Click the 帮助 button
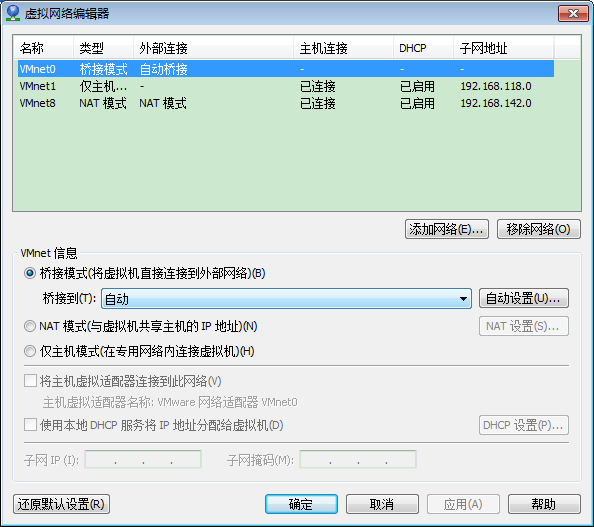The width and height of the screenshot is (594, 527). click(544, 504)
